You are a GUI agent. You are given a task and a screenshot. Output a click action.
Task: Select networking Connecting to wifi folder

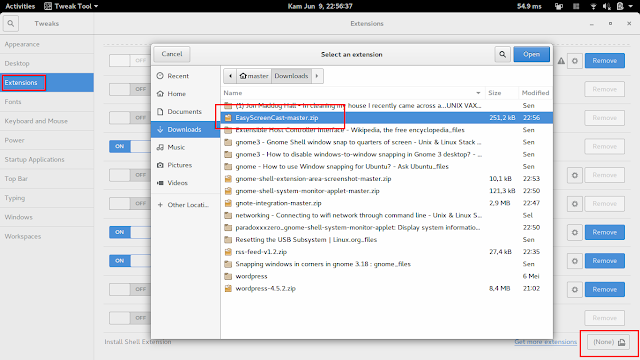coord(387,215)
